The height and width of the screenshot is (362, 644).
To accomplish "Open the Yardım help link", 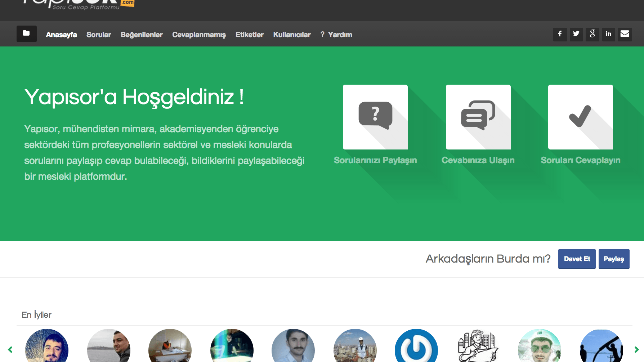I will coord(336,35).
